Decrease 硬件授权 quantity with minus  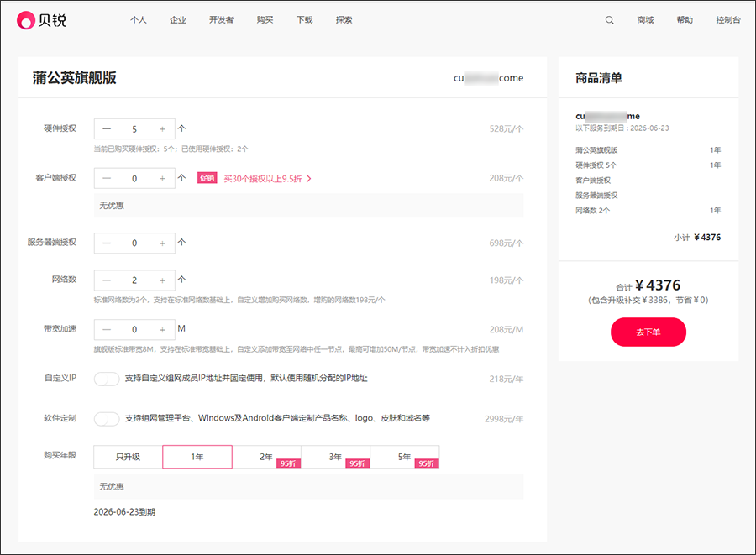(x=107, y=129)
